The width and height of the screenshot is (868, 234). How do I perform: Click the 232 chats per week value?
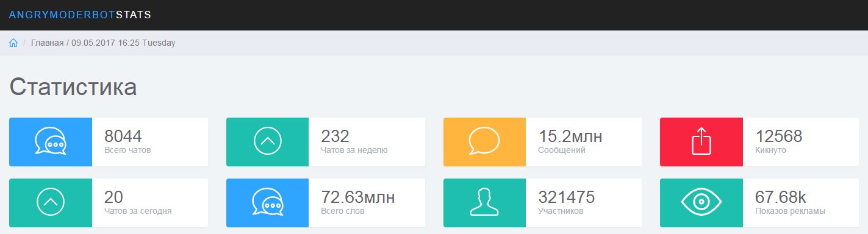tap(335, 136)
